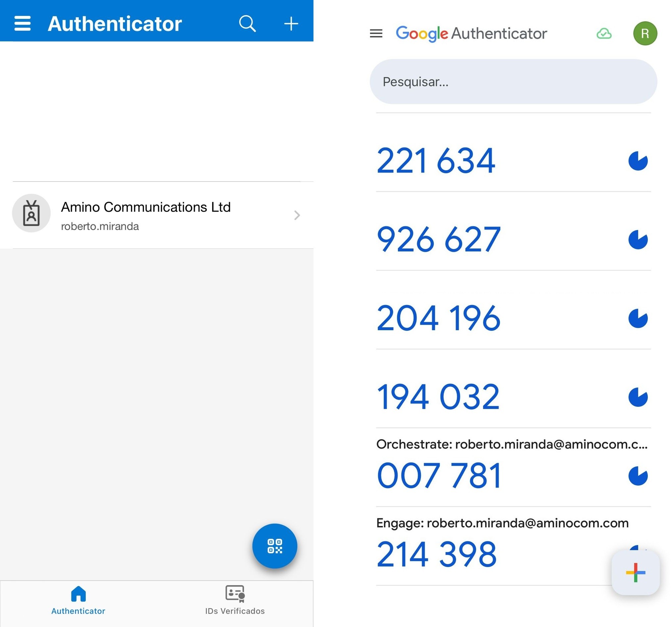Select the Orchestrate account code 007 781
The image size is (672, 627).
pos(439,476)
